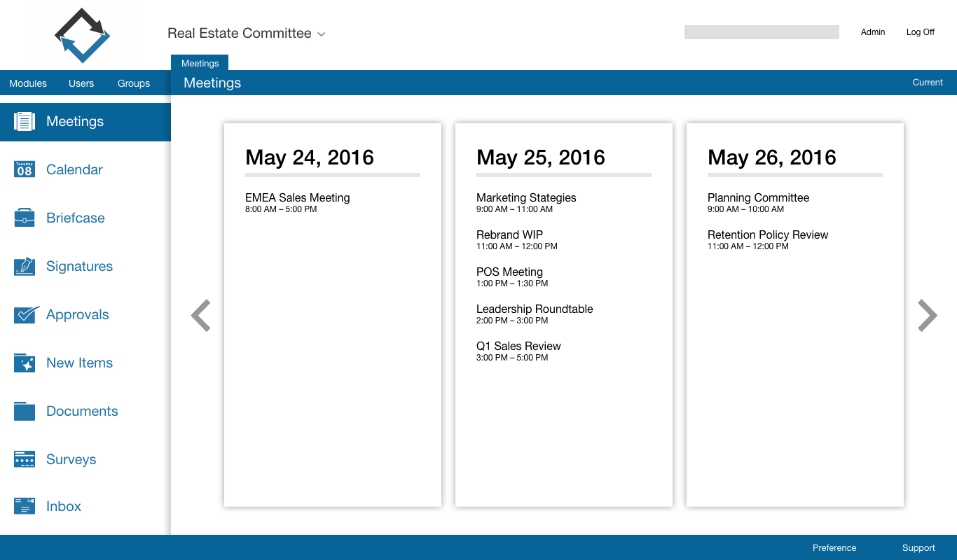Open the Preference link in footer

834,548
